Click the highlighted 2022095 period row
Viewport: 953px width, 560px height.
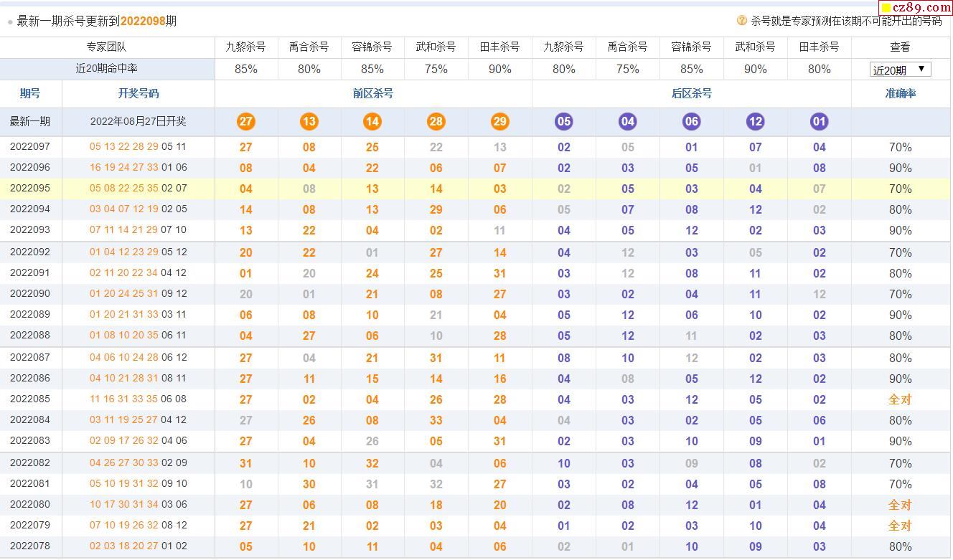pos(30,189)
